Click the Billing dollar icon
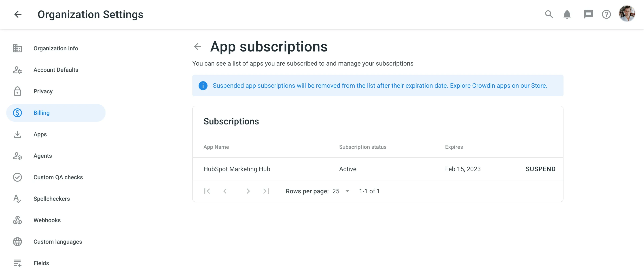 17,113
